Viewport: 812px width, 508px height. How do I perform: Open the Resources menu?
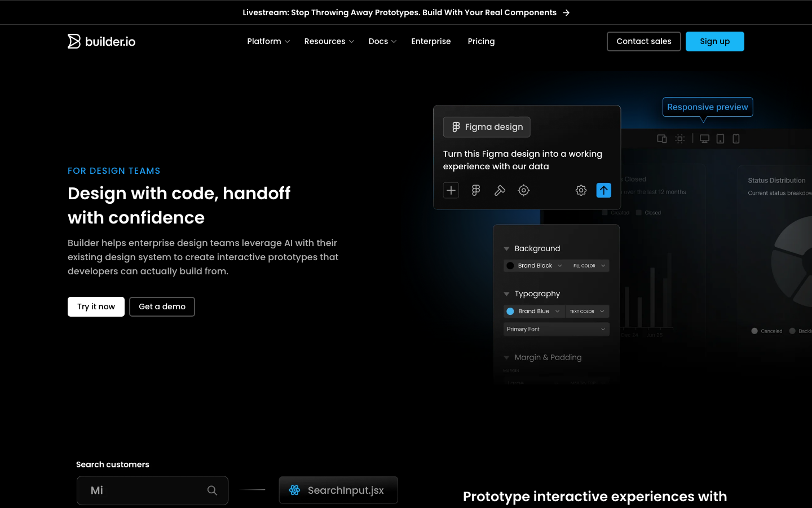(x=329, y=41)
